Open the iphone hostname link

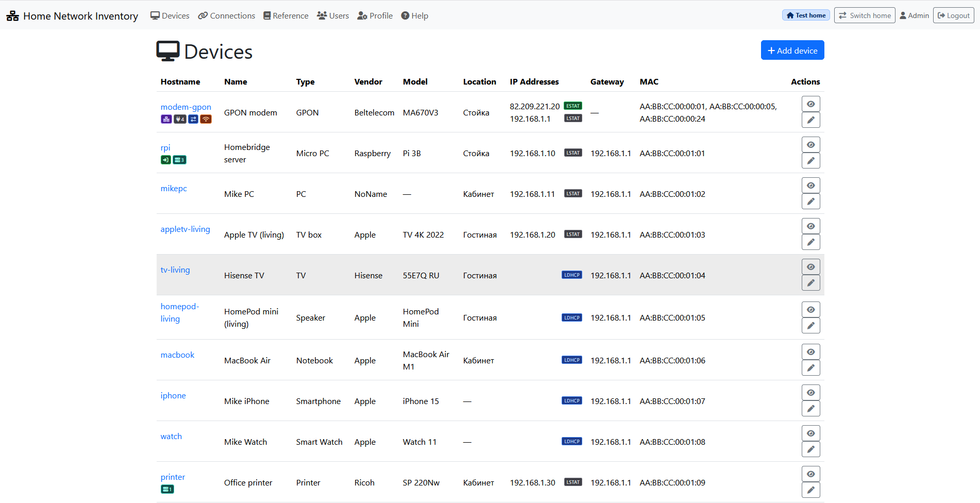point(173,395)
